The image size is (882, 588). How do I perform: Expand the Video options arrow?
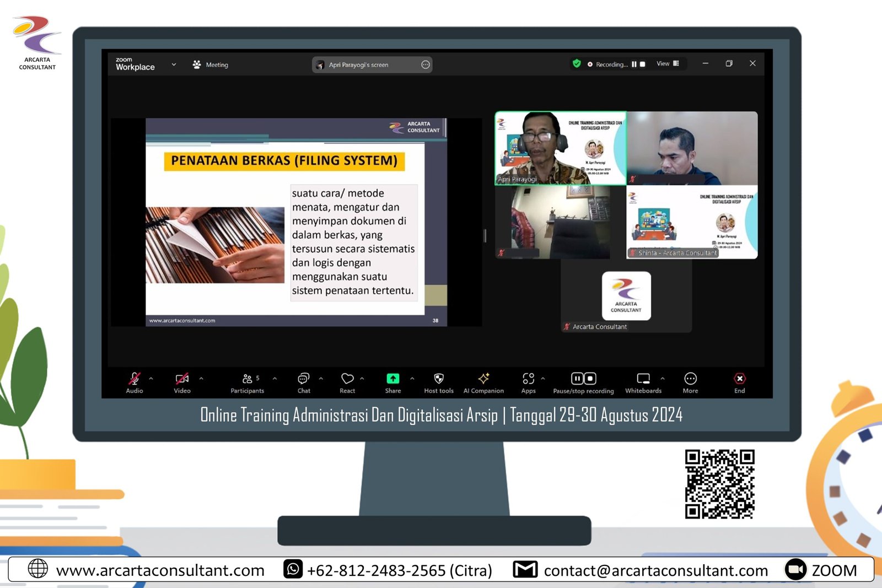point(201,379)
